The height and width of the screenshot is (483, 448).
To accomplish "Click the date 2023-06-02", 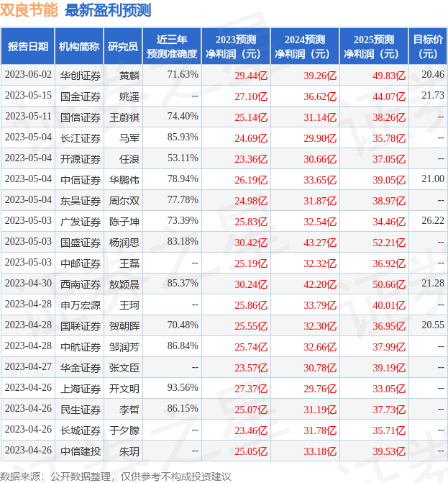I will click(28, 75).
